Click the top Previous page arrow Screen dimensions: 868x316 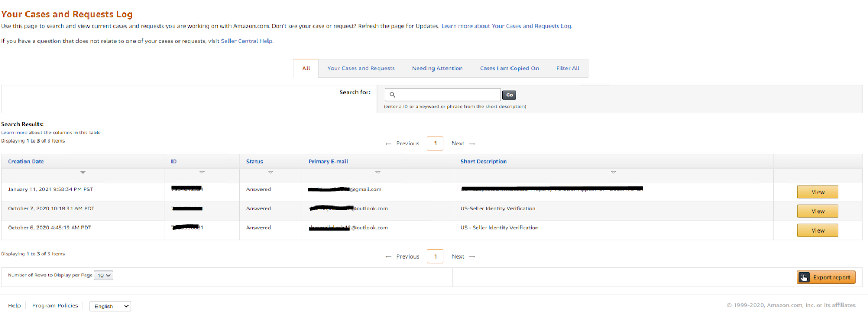coord(388,144)
